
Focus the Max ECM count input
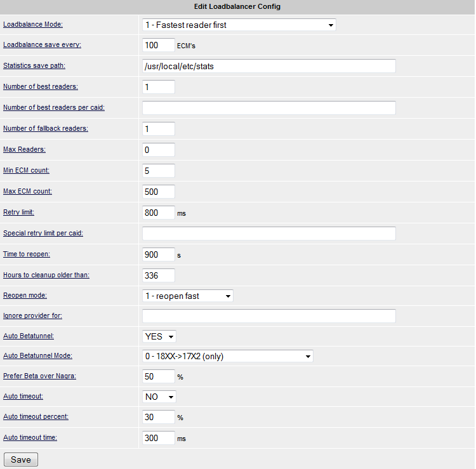coord(158,192)
